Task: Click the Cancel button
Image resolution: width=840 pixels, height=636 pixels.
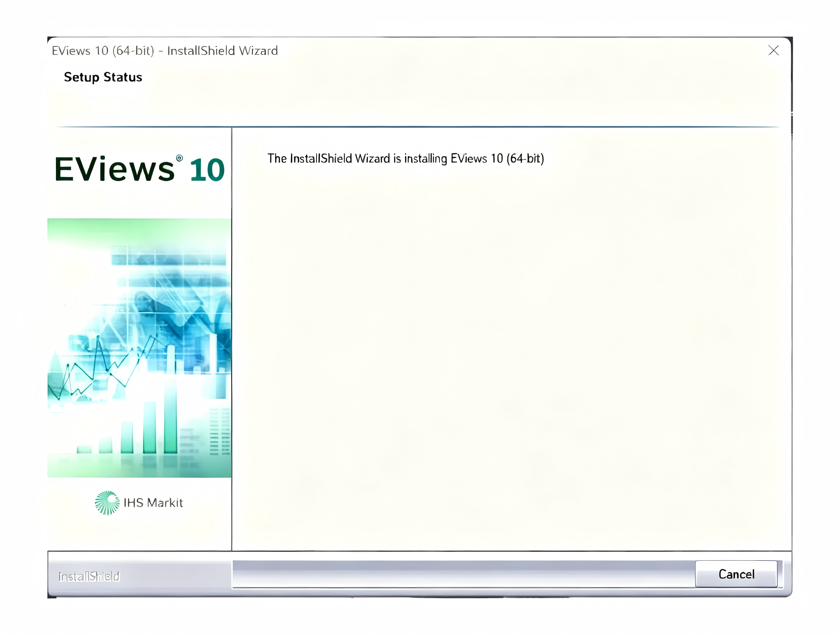Action: (x=736, y=574)
